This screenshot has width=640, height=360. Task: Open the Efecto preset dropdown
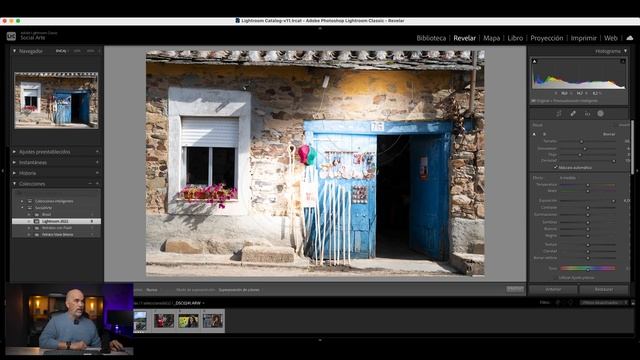(x=568, y=178)
